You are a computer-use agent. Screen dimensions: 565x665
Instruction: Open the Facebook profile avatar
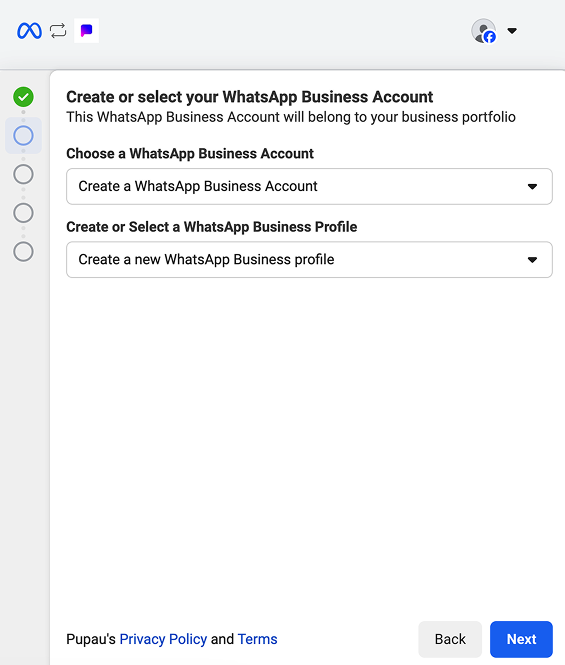pyautogui.click(x=484, y=31)
